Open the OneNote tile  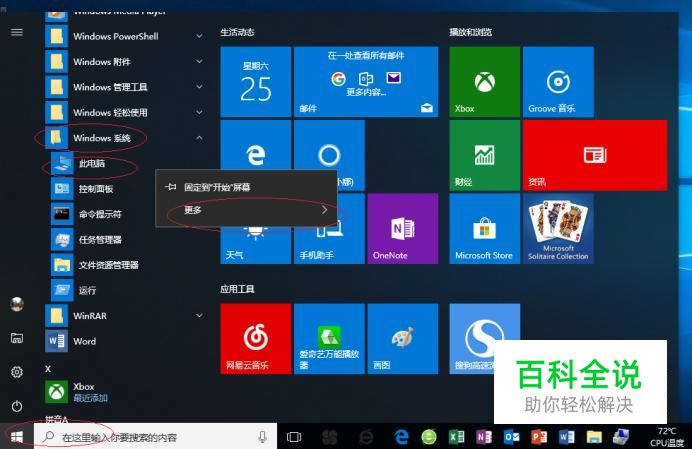pos(402,229)
